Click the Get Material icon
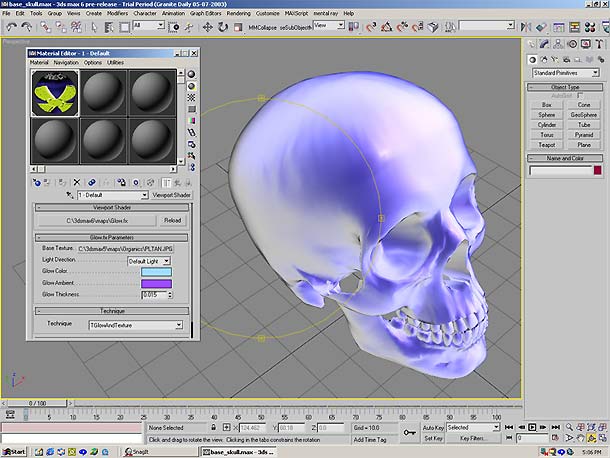 [x=37, y=182]
